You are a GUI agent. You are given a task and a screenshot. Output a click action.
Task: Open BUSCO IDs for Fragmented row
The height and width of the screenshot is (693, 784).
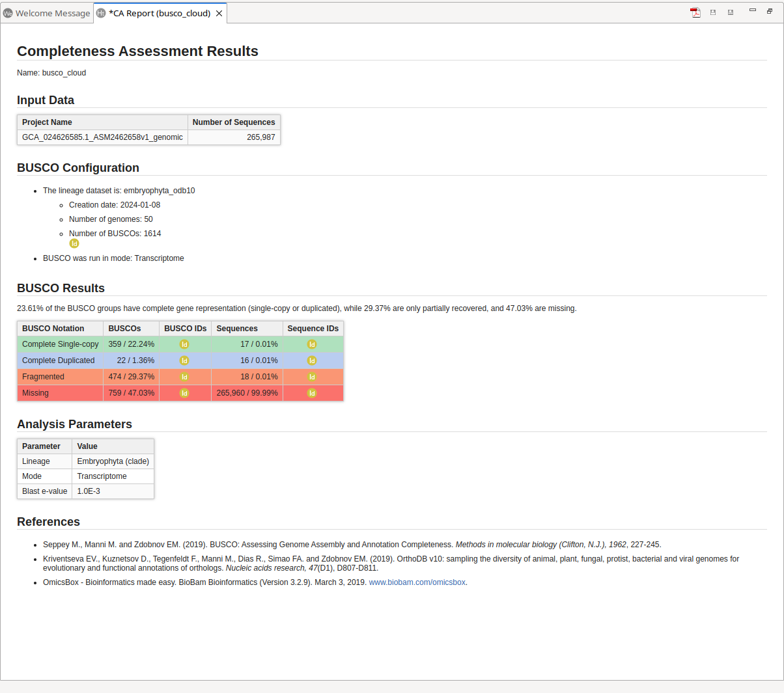(184, 377)
